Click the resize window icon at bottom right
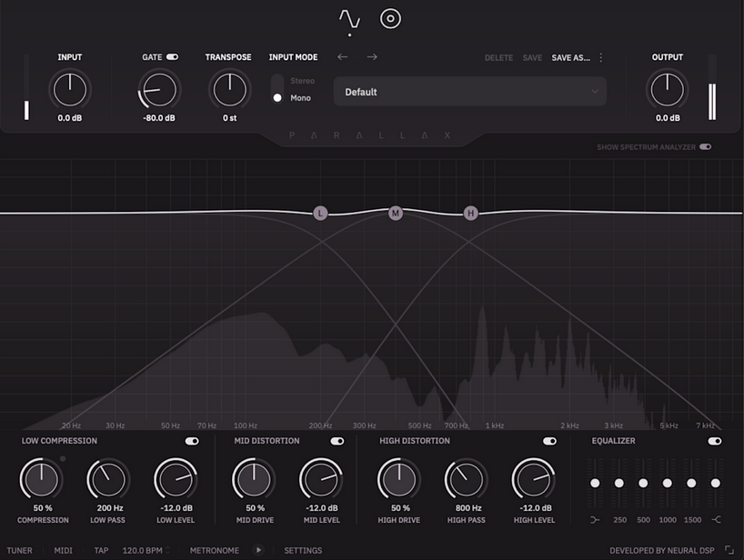 [729, 550]
